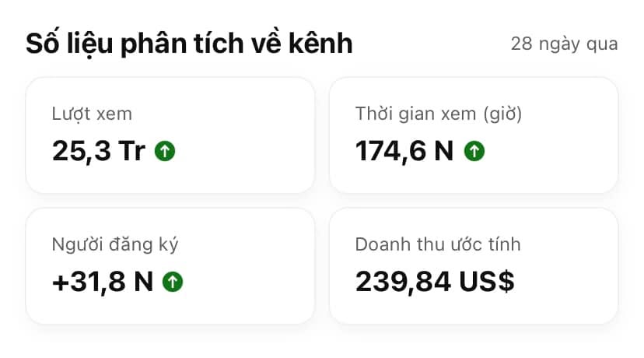This screenshot has width=644, height=358.
Task: Click the Số liệu phân tích về kênh heading
Action: point(189,44)
